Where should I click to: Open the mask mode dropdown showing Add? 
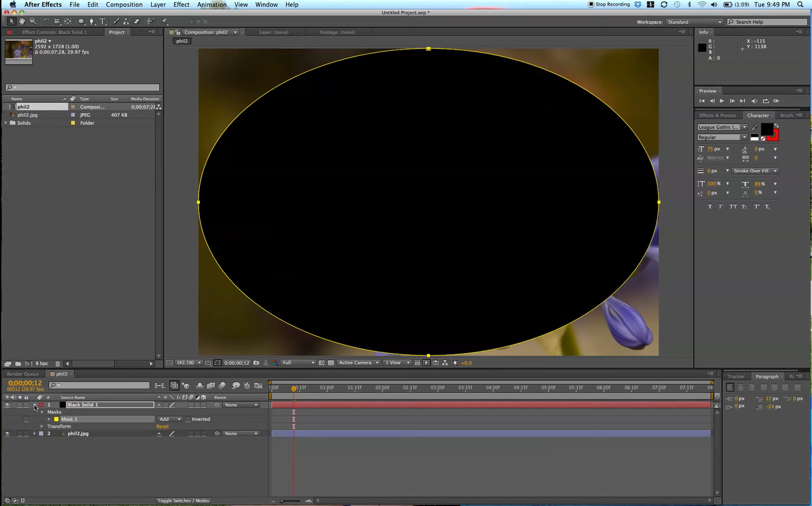coord(169,419)
